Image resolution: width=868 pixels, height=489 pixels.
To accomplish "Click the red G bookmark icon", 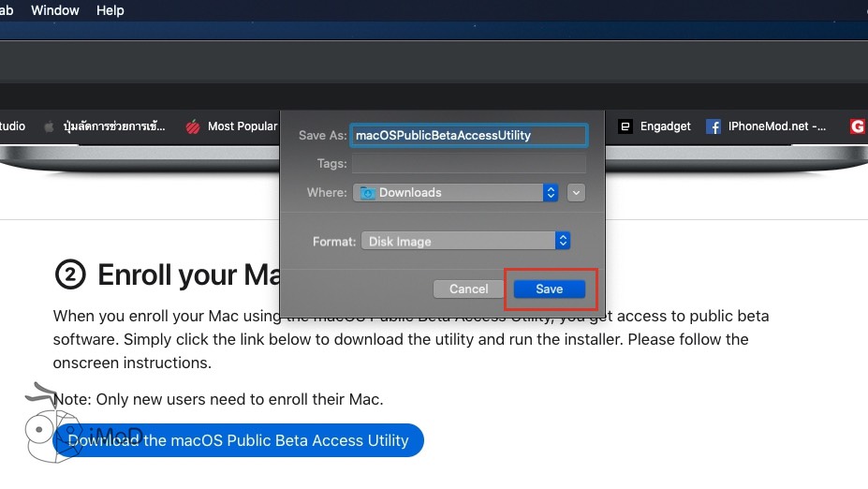I will (857, 126).
